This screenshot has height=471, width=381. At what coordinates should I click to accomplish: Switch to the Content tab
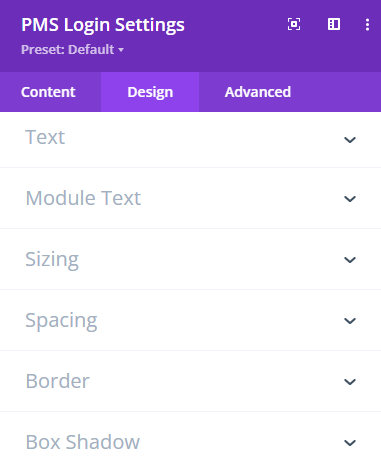48,92
